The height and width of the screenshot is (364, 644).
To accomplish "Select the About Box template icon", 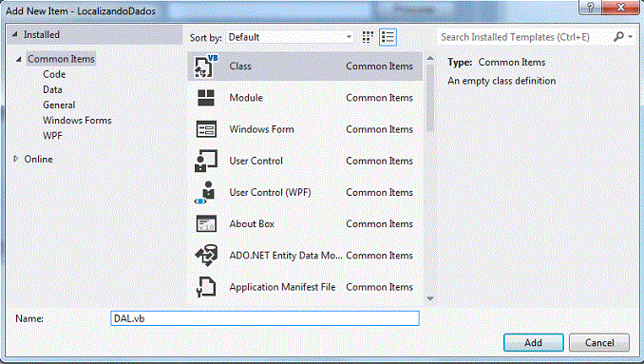I will point(206,224).
